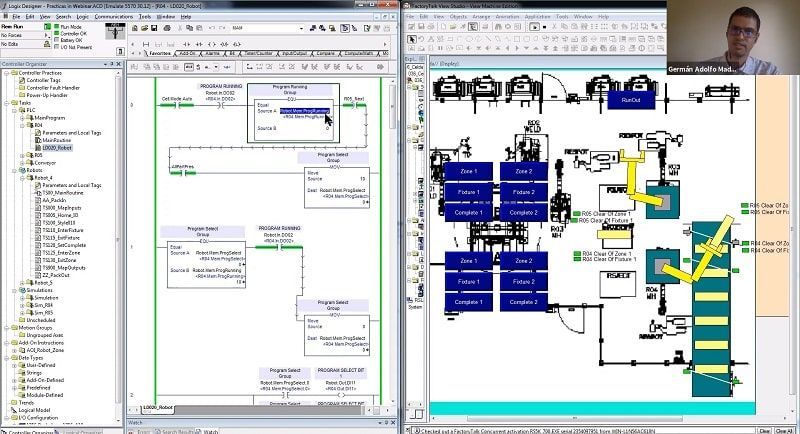Click the highlighted Robot.Mem.ProgRunning Source A field
This screenshot has width=800, height=434.
coord(305,111)
